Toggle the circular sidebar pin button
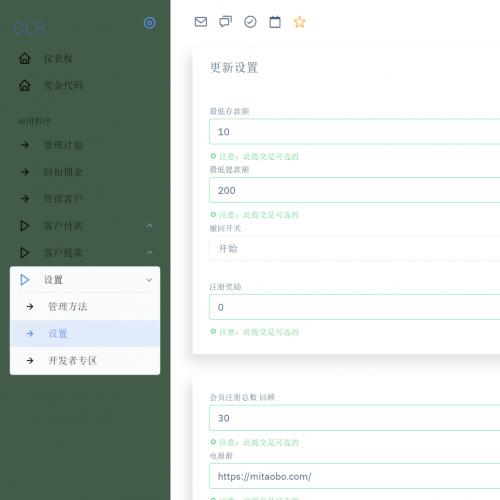The height and width of the screenshot is (500, 500). coord(149,23)
